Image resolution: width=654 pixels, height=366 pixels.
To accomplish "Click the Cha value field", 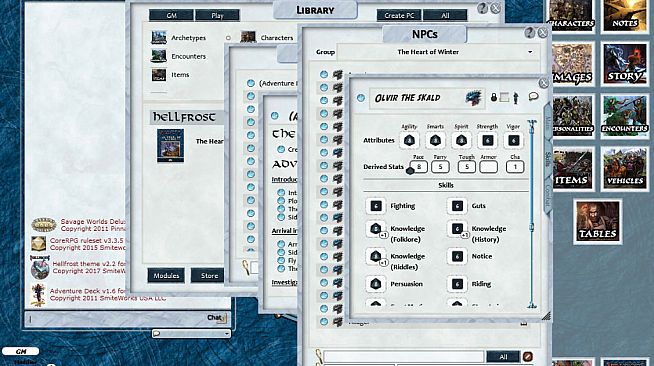I will click(515, 167).
